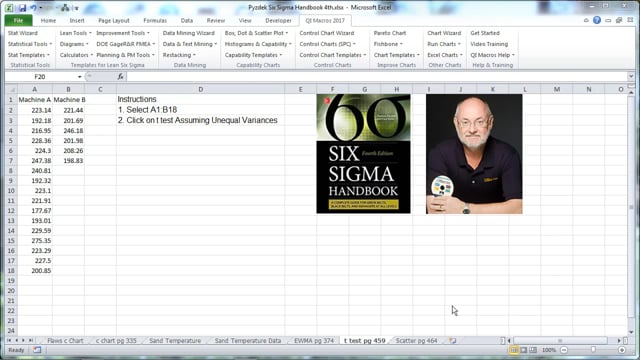The width and height of the screenshot is (640, 360).
Task: Click the Get Started button
Action: pos(484,33)
